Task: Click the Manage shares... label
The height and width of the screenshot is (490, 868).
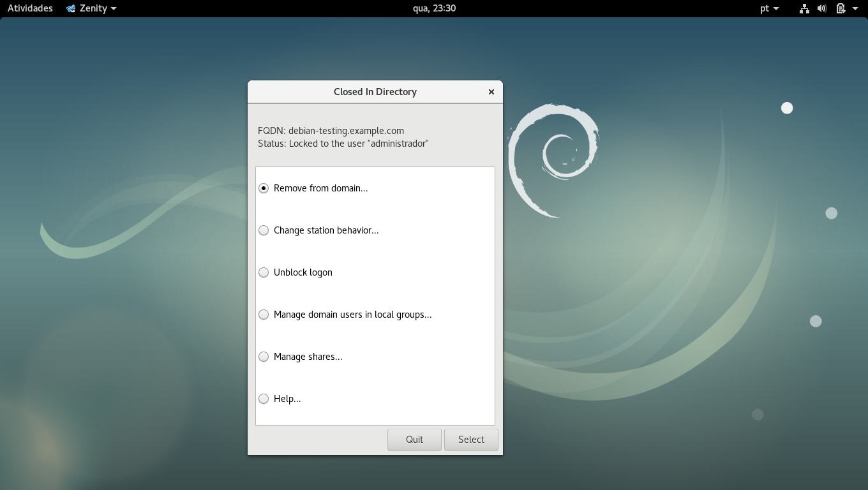Action: click(308, 357)
